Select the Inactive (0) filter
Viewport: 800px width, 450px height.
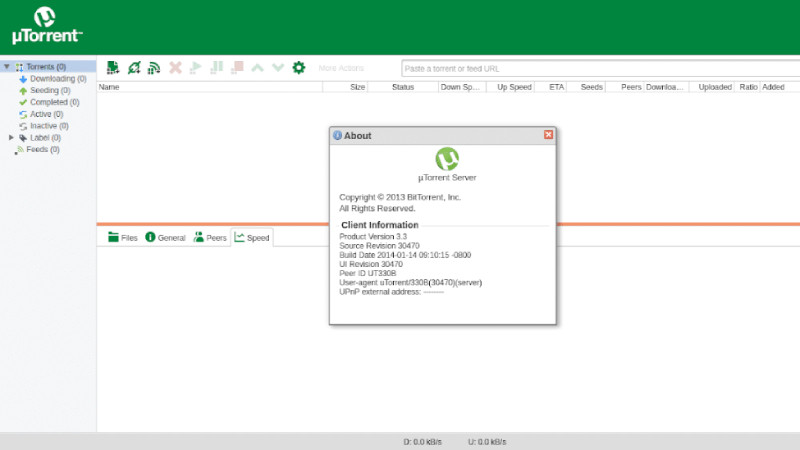pos(49,126)
